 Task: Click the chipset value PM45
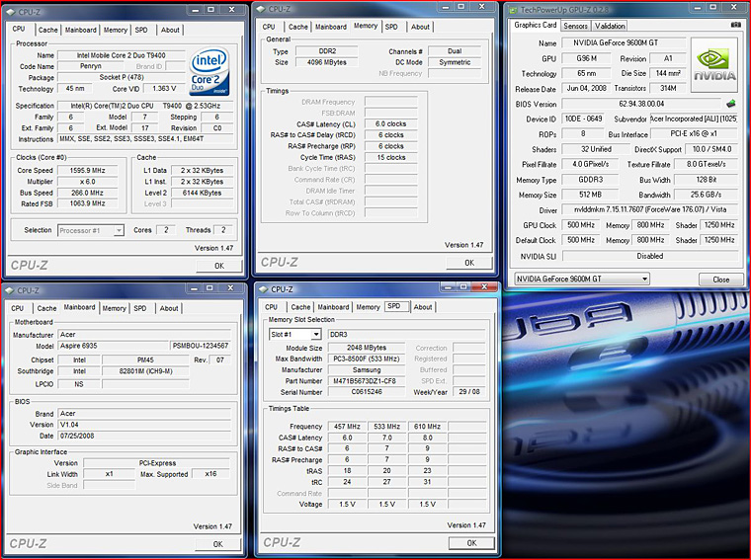pyautogui.click(x=145, y=360)
